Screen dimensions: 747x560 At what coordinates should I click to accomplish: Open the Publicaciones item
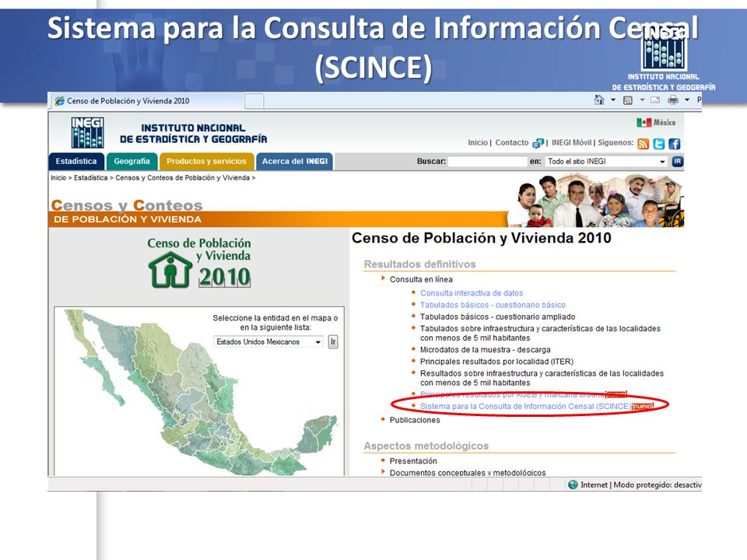[415, 420]
